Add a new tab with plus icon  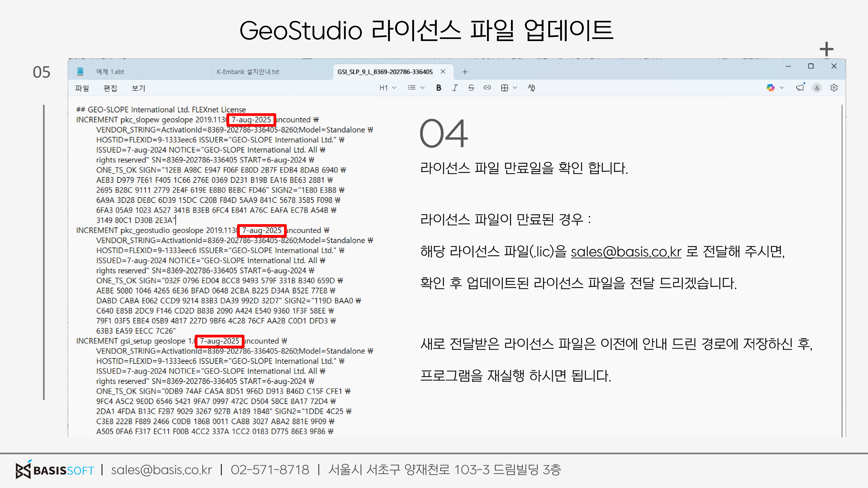click(465, 72)
